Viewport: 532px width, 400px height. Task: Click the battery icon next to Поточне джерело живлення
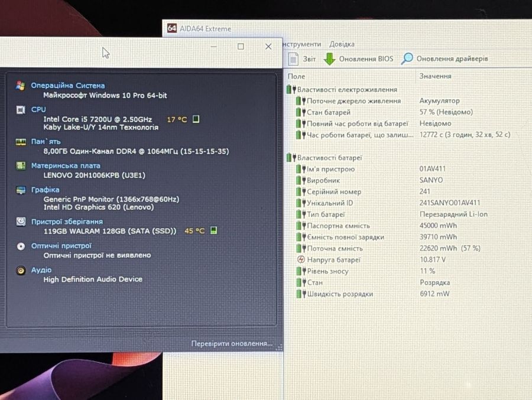[x=301, y=101]
